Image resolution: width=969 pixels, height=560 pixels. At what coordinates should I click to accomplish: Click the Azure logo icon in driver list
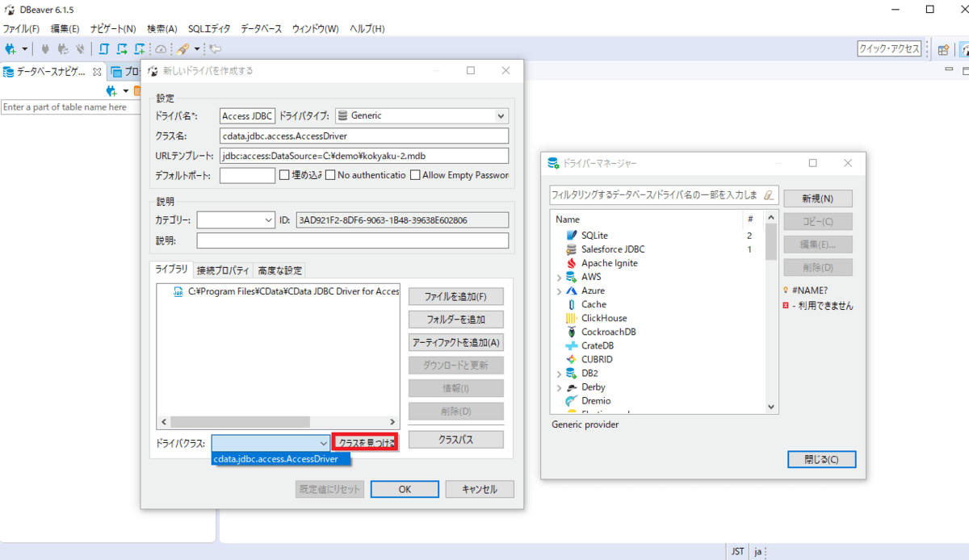[x=572, y=290]
